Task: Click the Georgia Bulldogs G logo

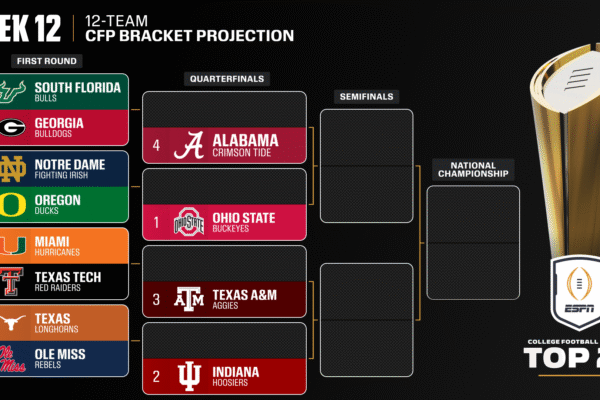Action: point(15,128)
